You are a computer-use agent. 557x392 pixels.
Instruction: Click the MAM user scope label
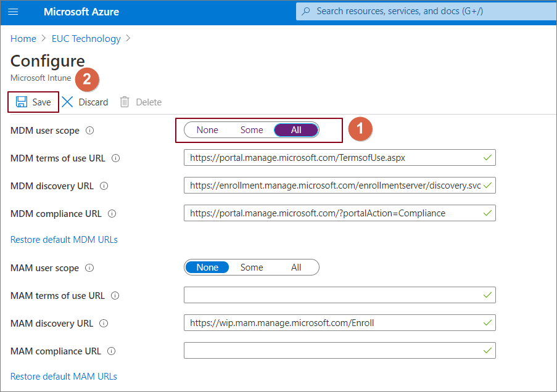pyautogui.click(x=44, y=268)
